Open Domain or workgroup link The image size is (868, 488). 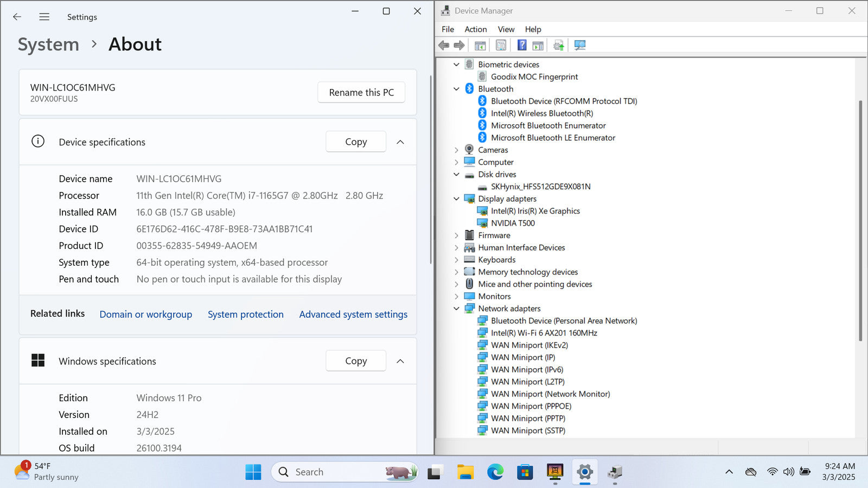coord(146,314)
